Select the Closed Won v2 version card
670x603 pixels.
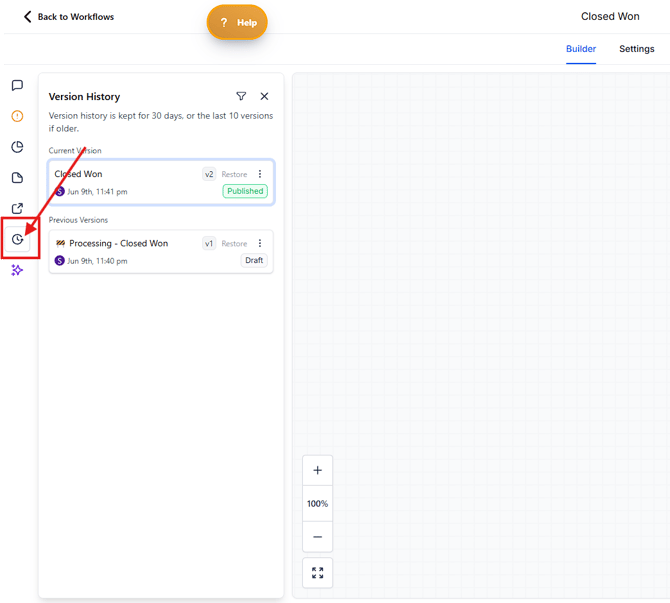(x=161, y=182)
